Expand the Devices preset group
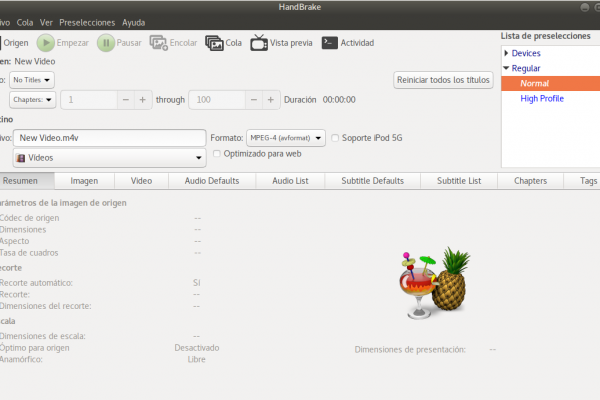600x400 pixels. tap(506, 53)
